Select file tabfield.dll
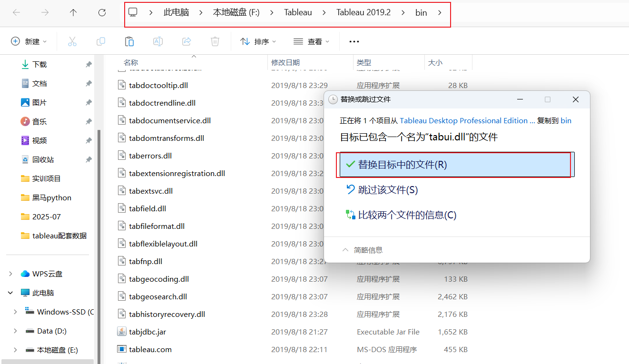The height and width of the screenshot is (364, 629). [147, 208]
